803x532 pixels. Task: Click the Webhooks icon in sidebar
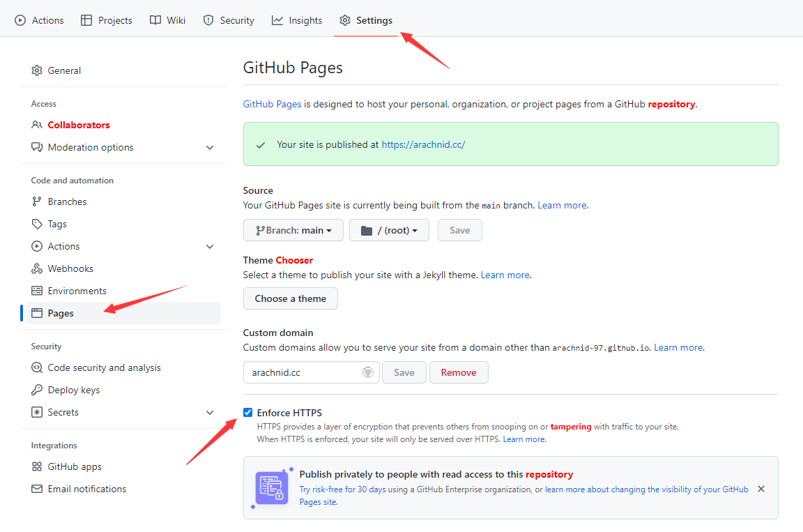click(37, 268)
